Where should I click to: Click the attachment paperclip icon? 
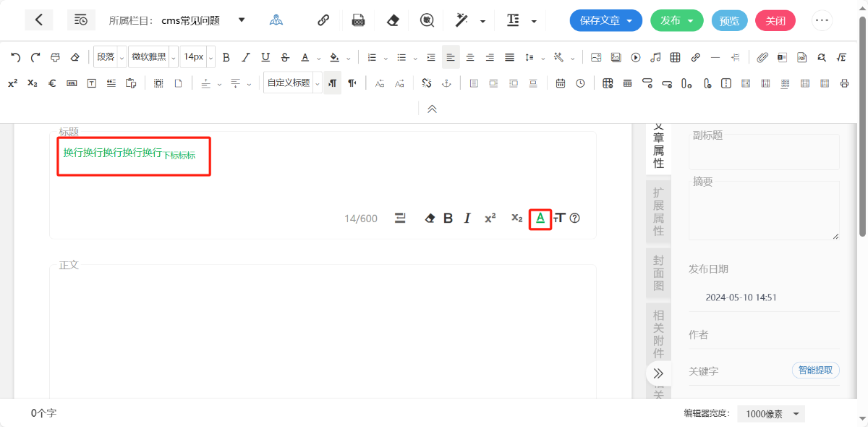tap(762, 57)
